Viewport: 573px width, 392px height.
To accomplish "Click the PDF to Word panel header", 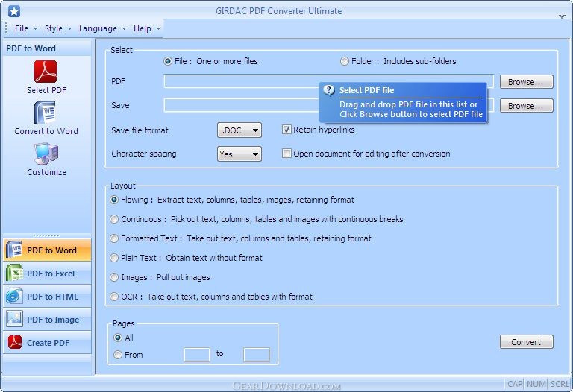I will 47,48.
